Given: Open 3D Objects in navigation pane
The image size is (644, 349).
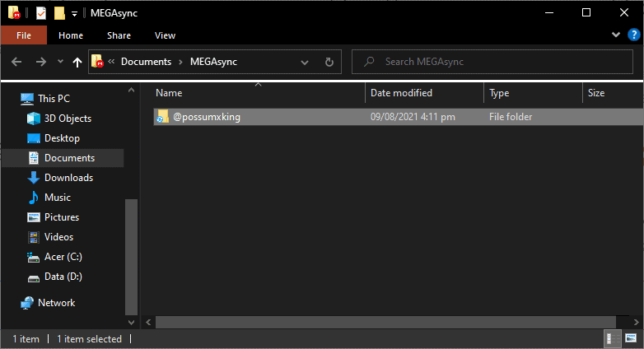Looking at the screenshot, I should [x=68, y=119].
